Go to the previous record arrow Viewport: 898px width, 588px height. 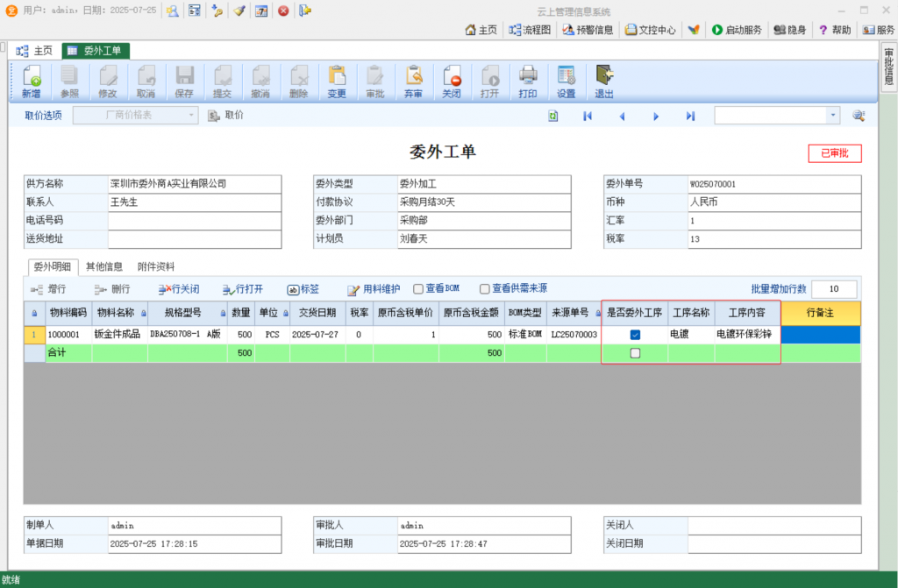coord(622,116)
